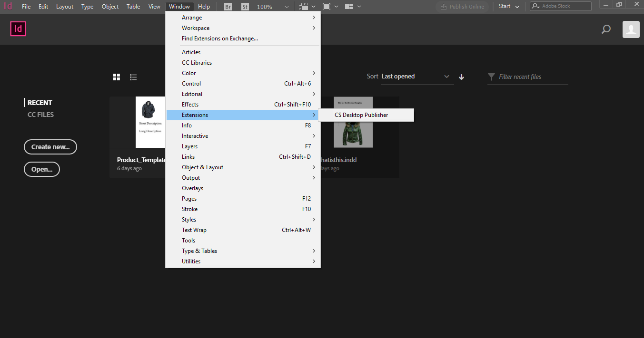
Task: Open Adobe Stock via St icon
Action: coord(245,7)
